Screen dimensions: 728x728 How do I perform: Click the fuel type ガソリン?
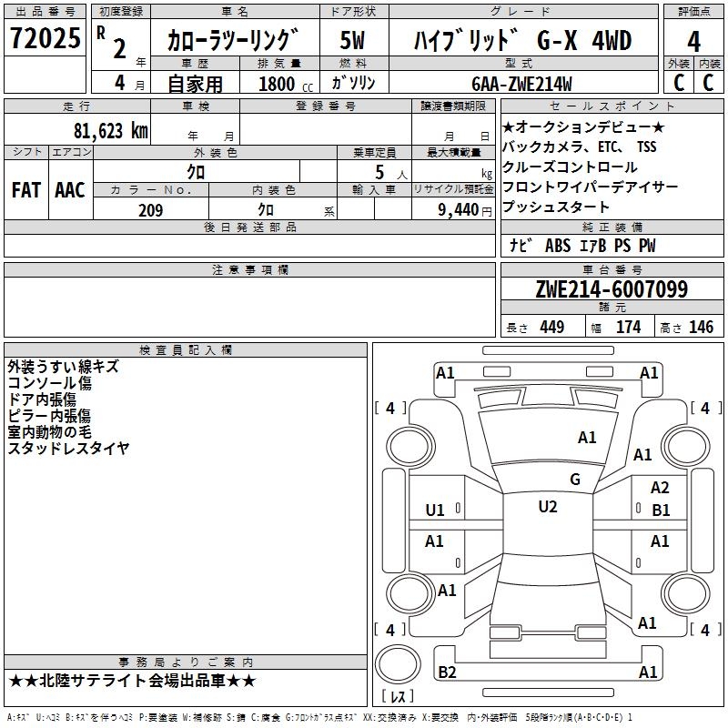coord(353,83)
